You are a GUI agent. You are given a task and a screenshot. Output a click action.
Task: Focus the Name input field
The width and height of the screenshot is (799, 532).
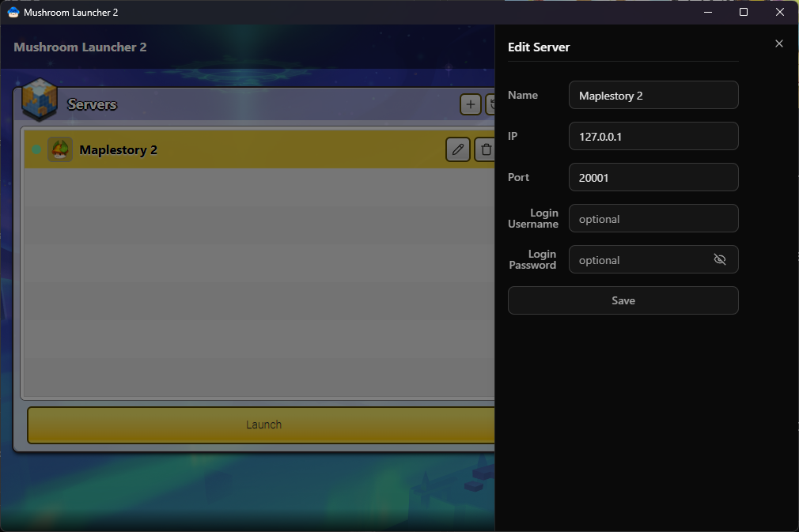tap(653, 95)
